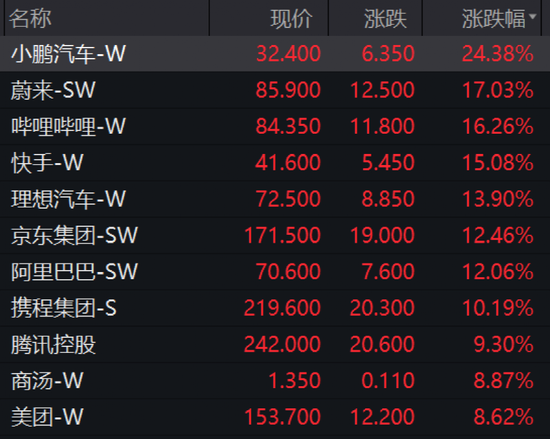Click the percentage 12.46%
The image size is (550, 439).
[498, 235]
